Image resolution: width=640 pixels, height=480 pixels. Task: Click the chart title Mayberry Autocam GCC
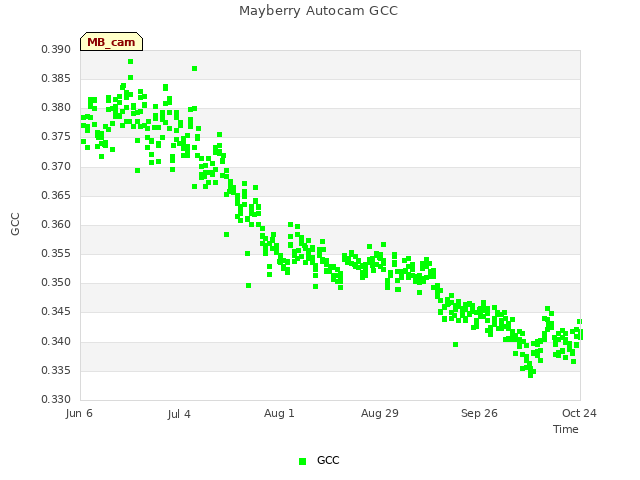318,11
